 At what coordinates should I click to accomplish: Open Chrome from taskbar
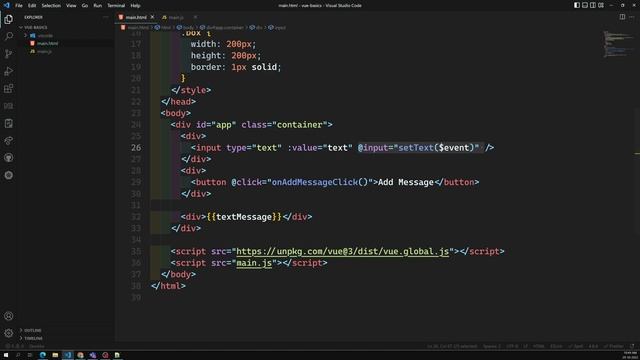click(80, 356)
